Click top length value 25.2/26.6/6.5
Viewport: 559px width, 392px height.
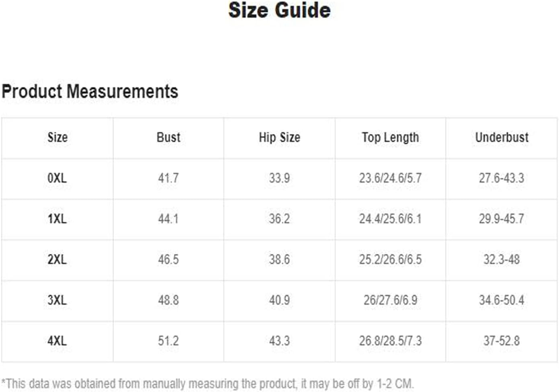tap(390, 259)
